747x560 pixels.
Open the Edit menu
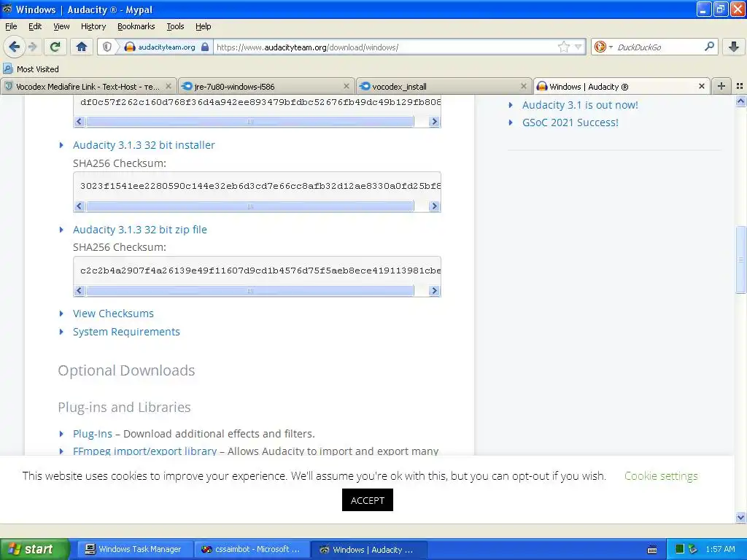click(x=35, y=26)
